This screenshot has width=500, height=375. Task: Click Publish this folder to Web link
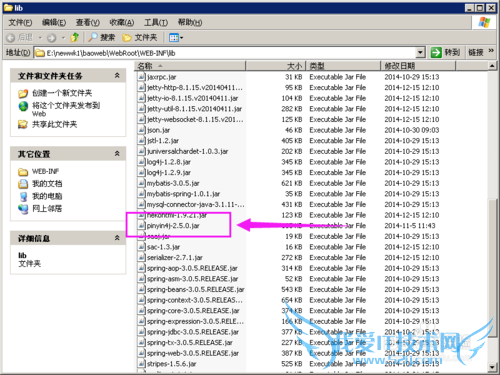tap(66, 109)
